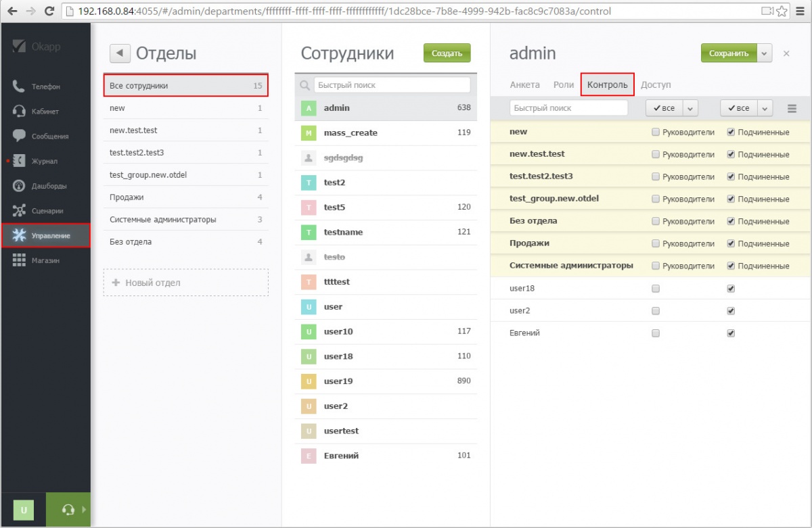Open the Сценарии scenario icon
Viewport: 812px width, 528px height.
pyautogui.click(x=19, y=210)
